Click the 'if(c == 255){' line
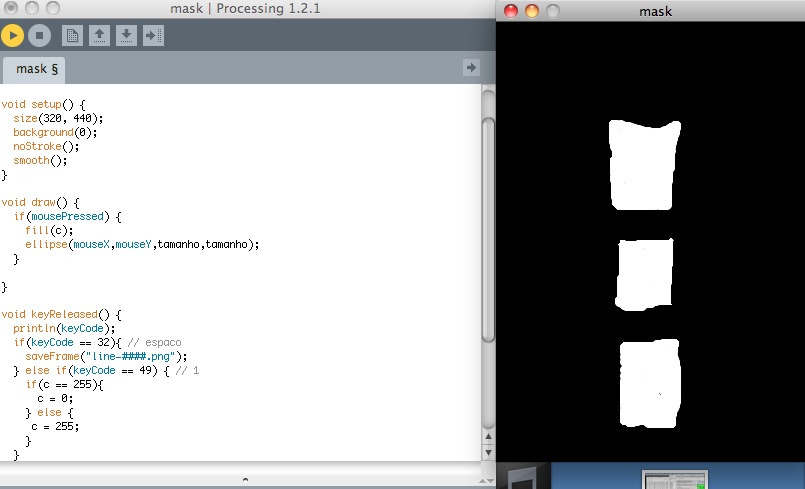 point(64,384)
